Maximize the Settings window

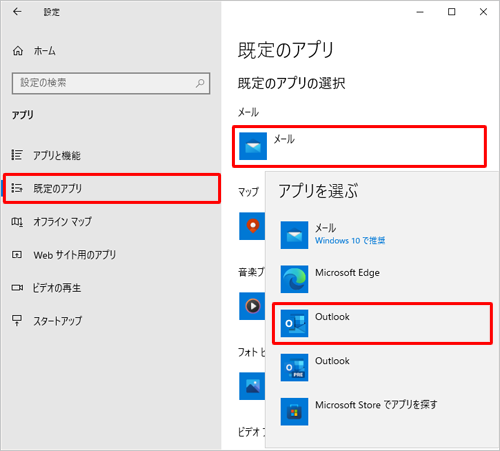pos(451,12)
